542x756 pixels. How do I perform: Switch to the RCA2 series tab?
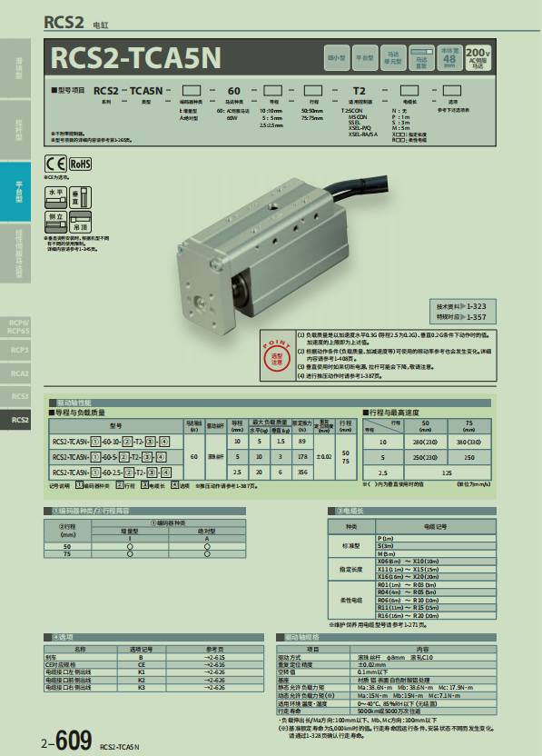(15, 373)
